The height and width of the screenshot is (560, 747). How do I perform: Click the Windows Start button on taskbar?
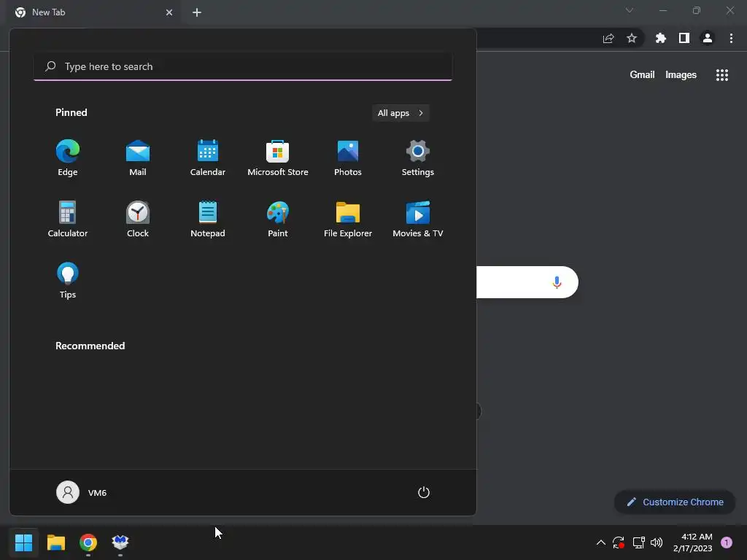(23, 542)
